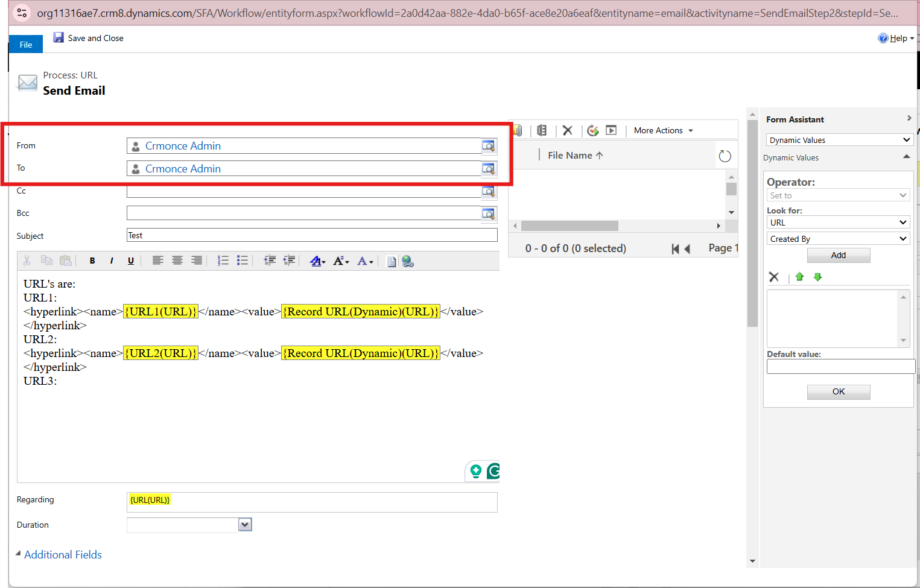Viewport: 920px width, 588px height.
Task: Open the File tab
Action: pyautogui.click(x=26, y=45)
